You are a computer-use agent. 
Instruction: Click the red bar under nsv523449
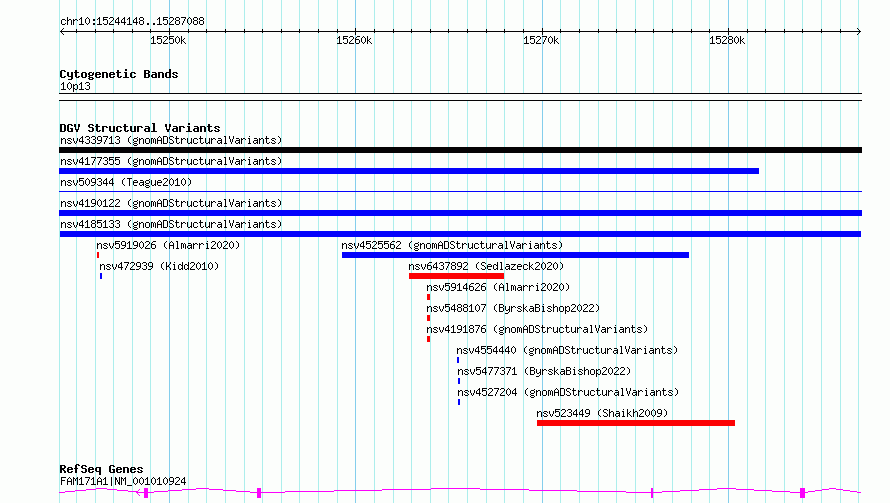[x=636, y=423]
